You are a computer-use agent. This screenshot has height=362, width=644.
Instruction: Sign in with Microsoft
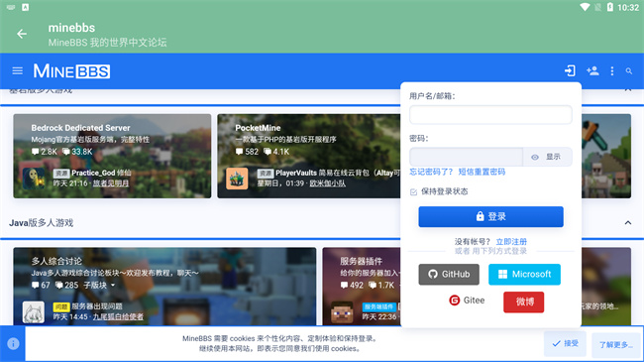point(524,275)
